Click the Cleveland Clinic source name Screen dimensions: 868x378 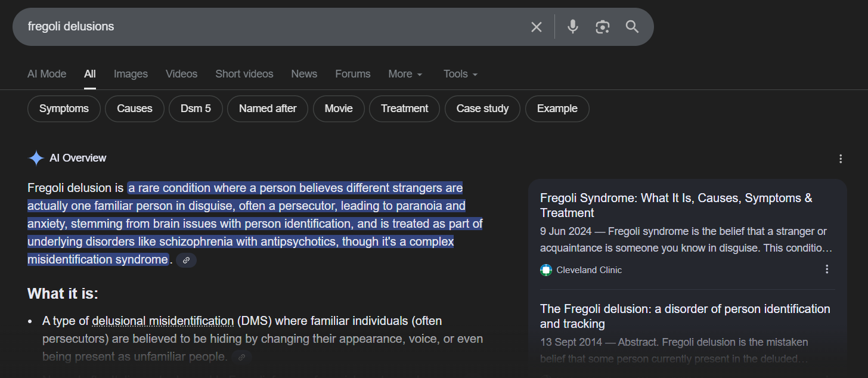589,270
